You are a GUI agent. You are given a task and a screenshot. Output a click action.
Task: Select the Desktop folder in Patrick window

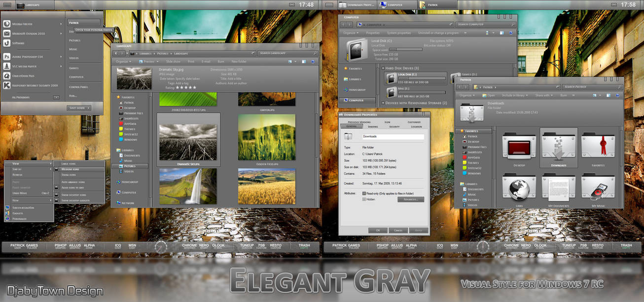coord(519,146)
